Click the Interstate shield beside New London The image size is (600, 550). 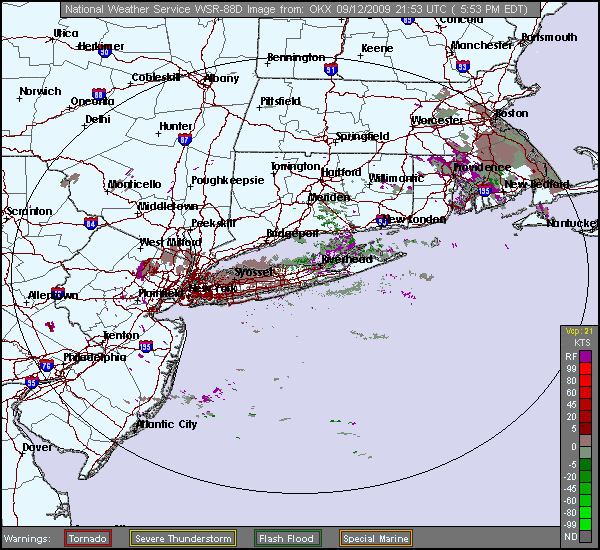coord(382,220)
